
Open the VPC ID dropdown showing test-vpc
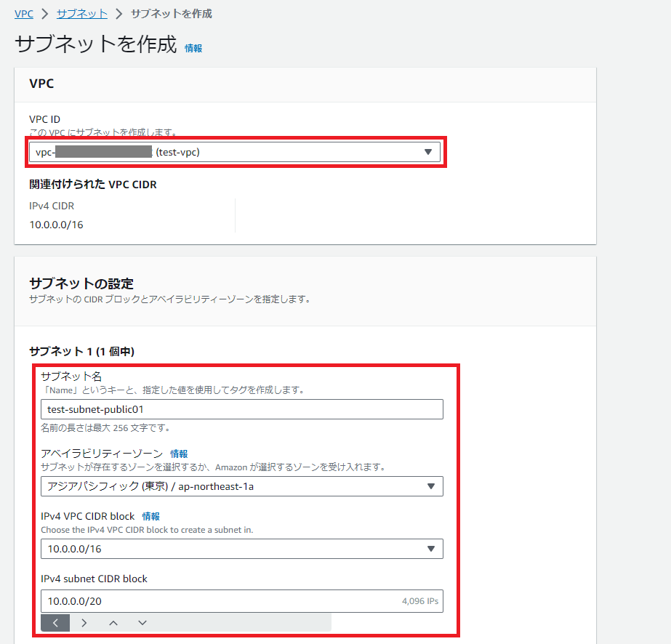[234, 152]
